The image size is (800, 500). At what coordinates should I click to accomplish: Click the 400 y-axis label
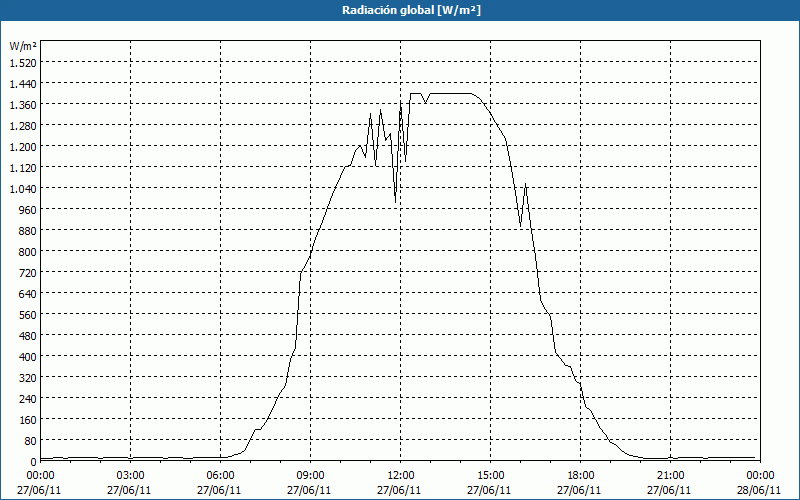coord(28,357)
